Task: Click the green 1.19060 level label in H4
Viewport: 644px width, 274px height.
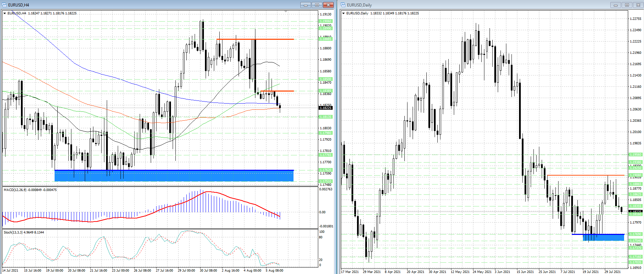Action: [326, 21]
